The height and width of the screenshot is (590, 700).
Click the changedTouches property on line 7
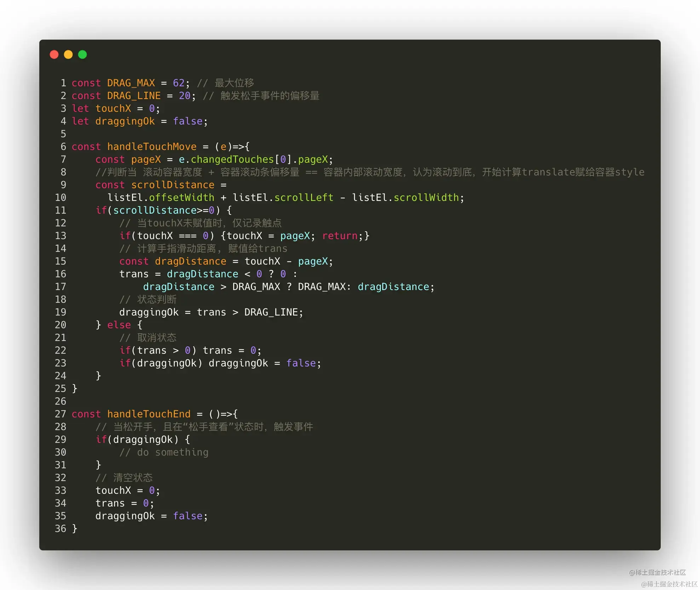pos(232,160)
